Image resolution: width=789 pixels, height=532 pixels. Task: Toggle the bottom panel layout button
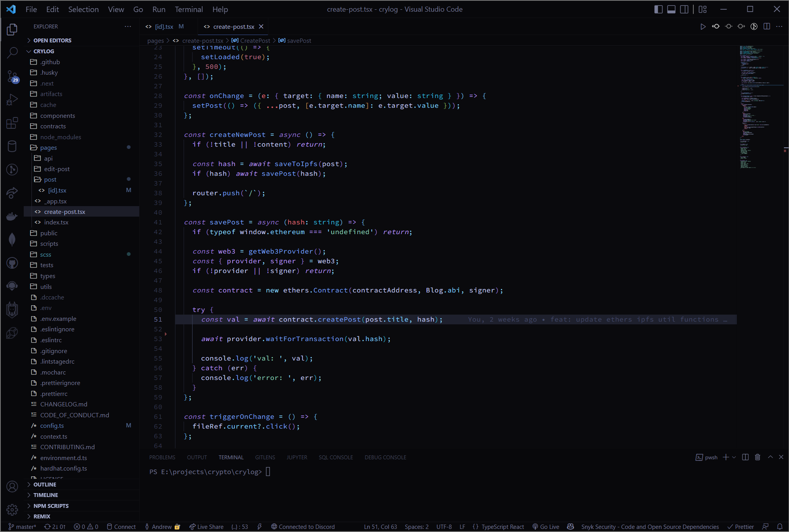click(x=671, y=9)
